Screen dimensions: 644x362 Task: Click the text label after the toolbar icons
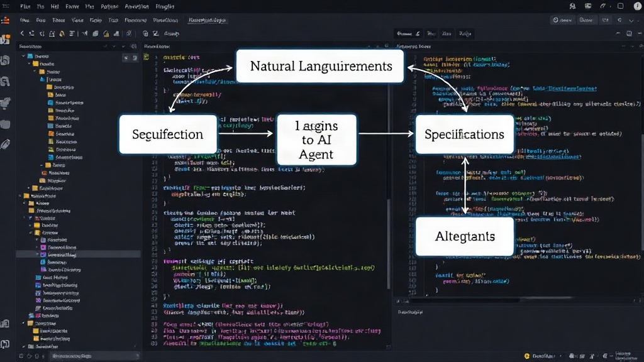click(172, 34)
